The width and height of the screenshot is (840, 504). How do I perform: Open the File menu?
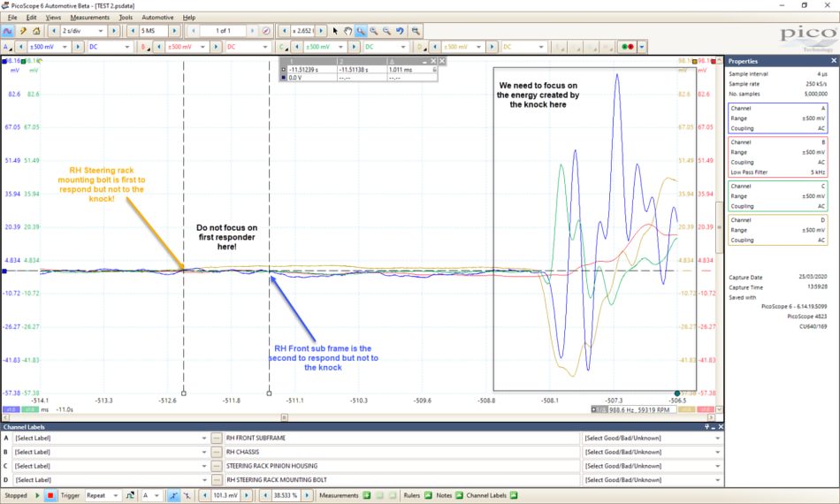[12, 17]
